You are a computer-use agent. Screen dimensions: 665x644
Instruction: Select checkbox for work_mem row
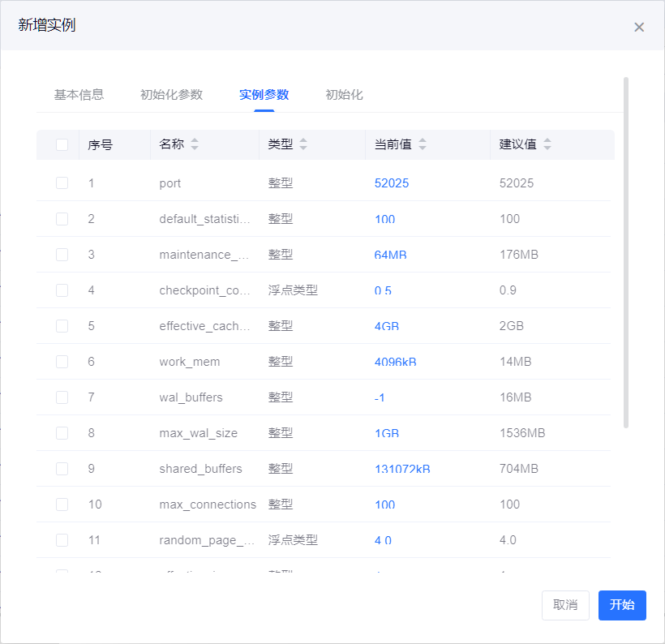[x=62, y=362]
